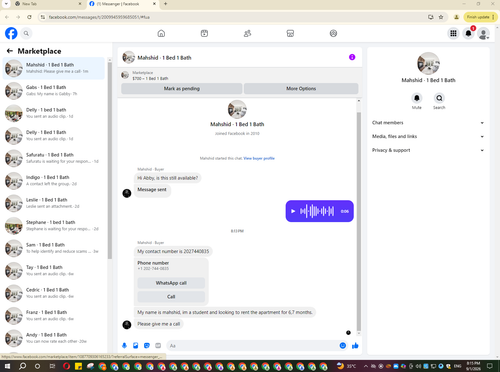Screen dimensions: 500x372
Task: Click the Finish update button
Action: coord(480,17)
